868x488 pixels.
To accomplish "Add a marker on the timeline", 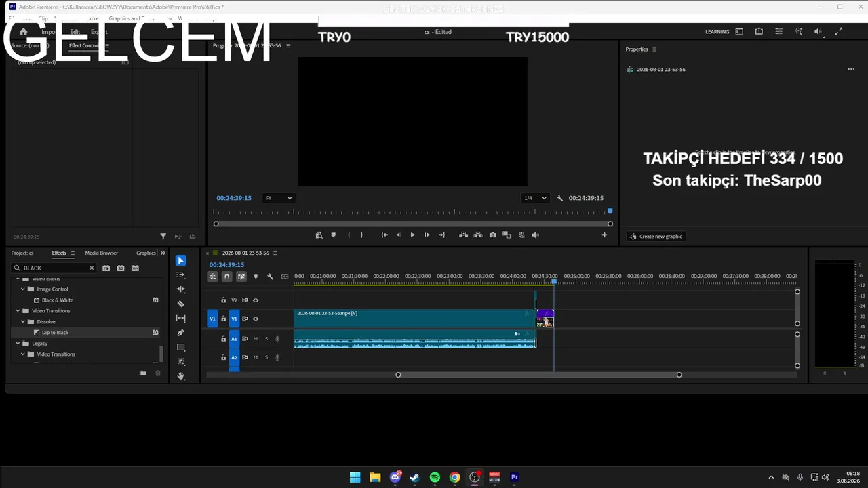I will (256, 277).
